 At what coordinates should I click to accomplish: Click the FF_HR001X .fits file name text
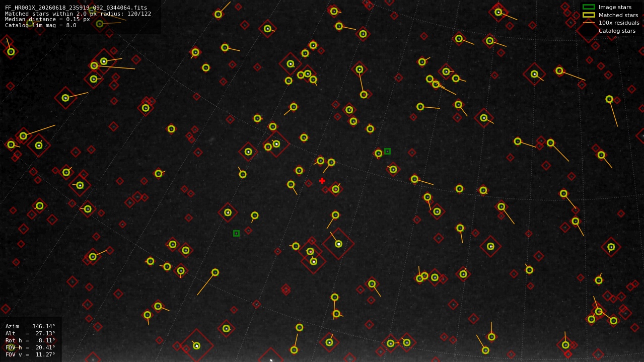[x=76, y=8]
